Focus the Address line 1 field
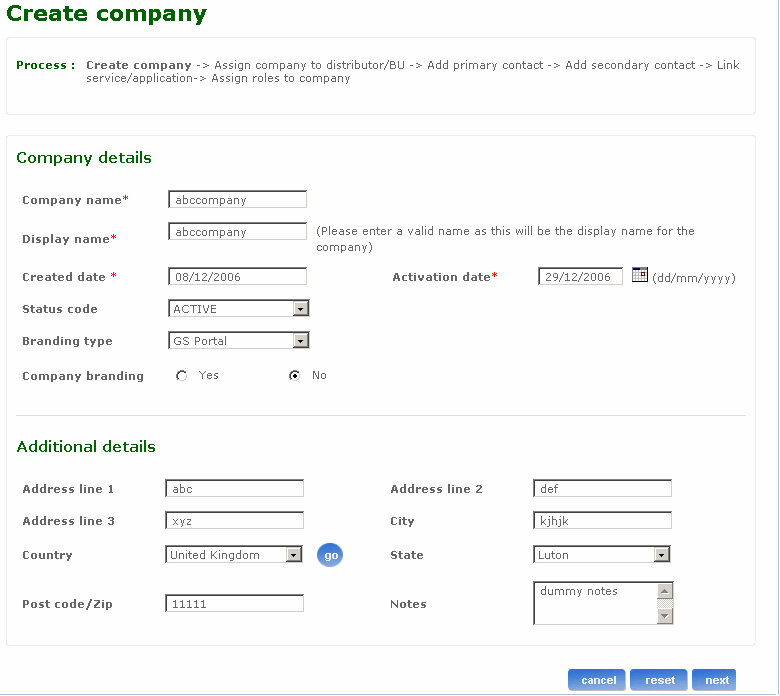The height and width of the screenshot is (696, 780). (x=235, y=489)
